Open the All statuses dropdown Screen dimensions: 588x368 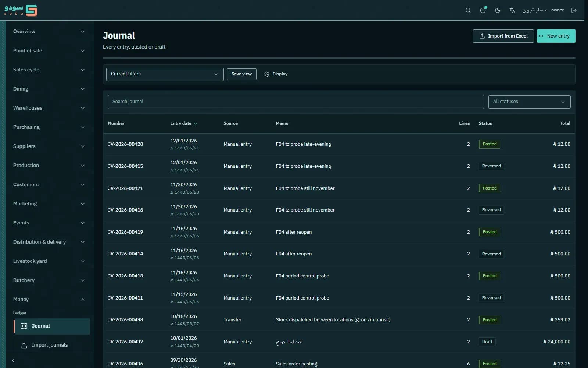tap(529, 102)
